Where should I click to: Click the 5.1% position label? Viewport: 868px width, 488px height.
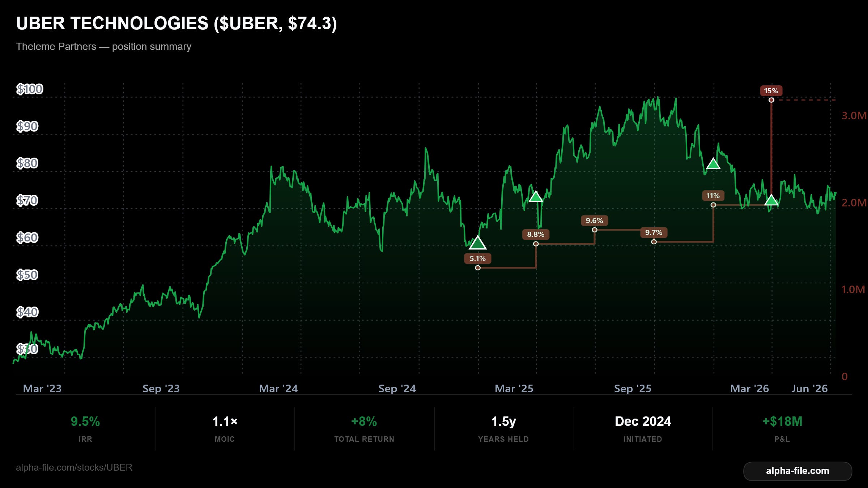click(x=478, y=258)
